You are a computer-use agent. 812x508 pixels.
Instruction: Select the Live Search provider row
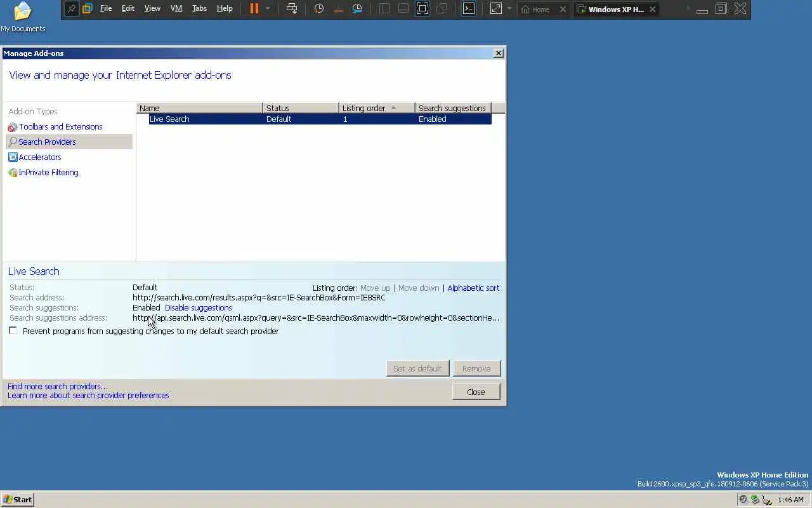point(320,119)
